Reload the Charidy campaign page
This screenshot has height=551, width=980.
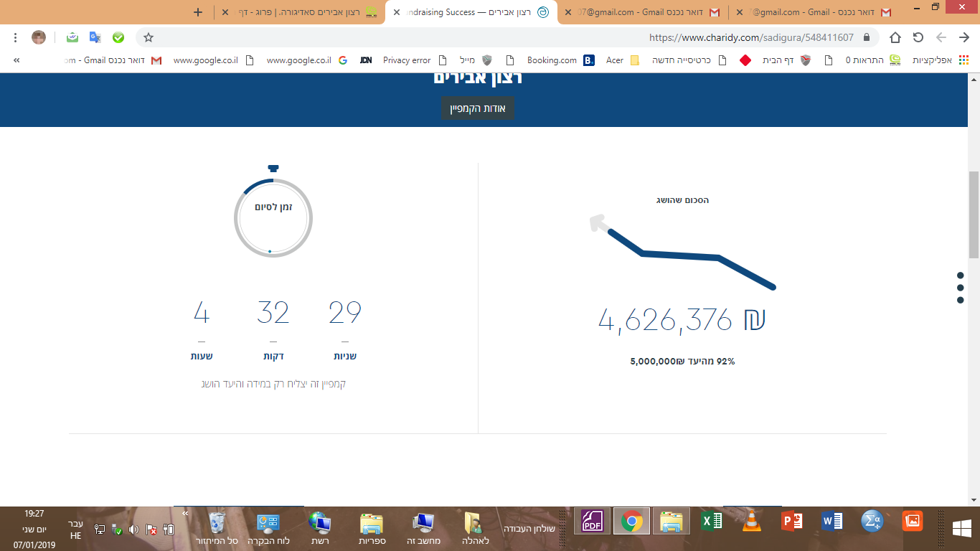pos(918,37)
